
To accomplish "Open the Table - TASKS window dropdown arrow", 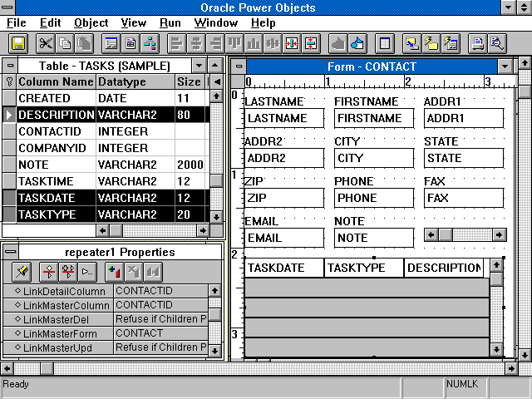I will (x=199, y=66).
